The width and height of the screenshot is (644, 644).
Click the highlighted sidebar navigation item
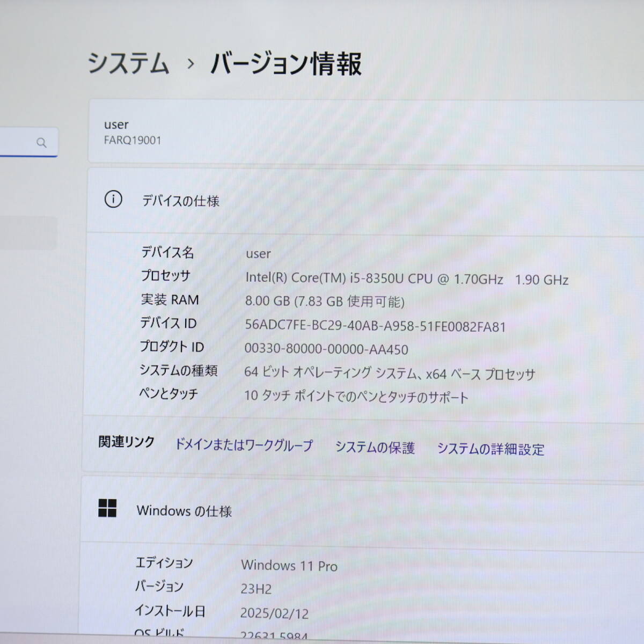point(28,233)
